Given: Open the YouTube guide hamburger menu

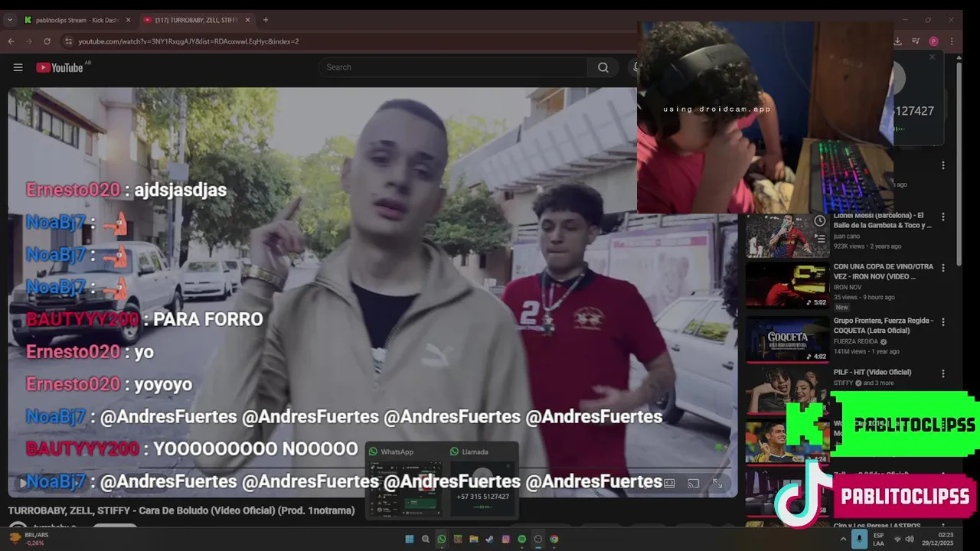Looking at the screenshot, I should [18, 67].
